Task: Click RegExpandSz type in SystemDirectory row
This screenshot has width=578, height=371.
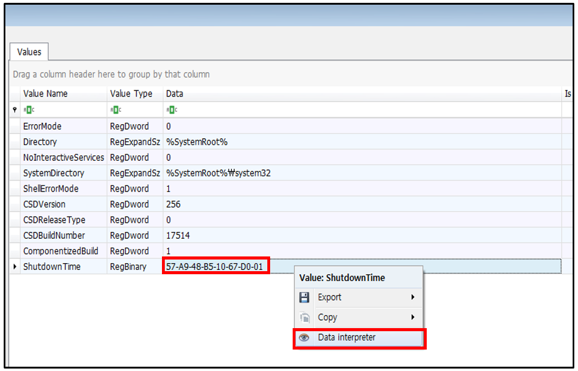Action: (135, 173)
